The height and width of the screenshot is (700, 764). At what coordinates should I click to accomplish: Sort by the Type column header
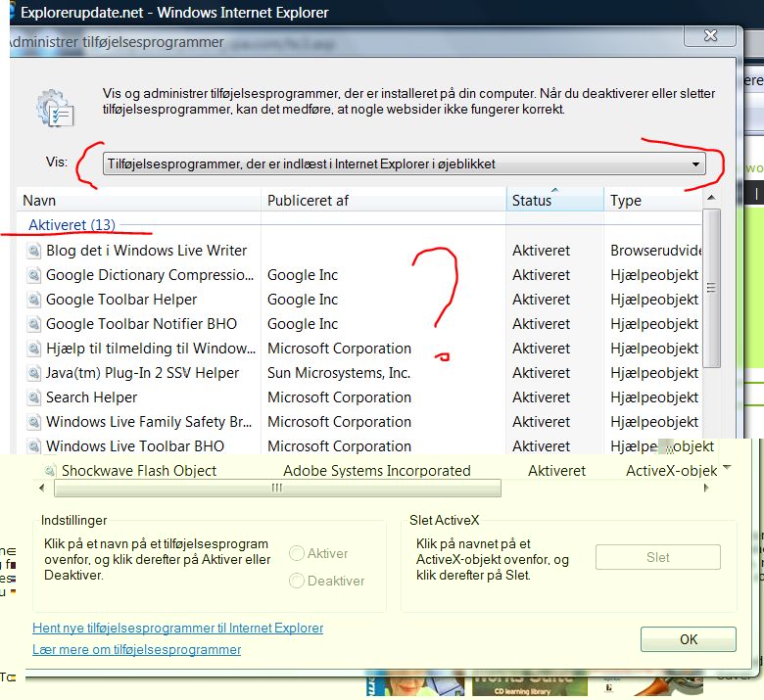(x=653, y=200)
